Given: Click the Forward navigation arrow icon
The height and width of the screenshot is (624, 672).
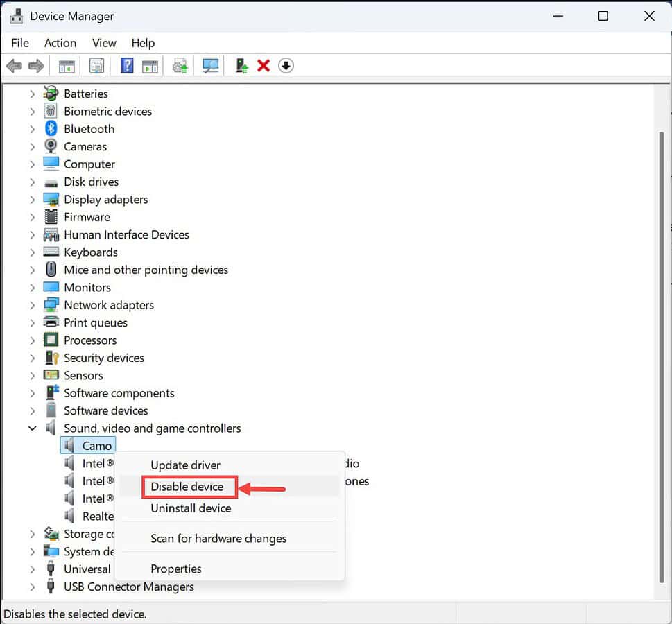Looking at the screenshot, I should coord(36,65).
